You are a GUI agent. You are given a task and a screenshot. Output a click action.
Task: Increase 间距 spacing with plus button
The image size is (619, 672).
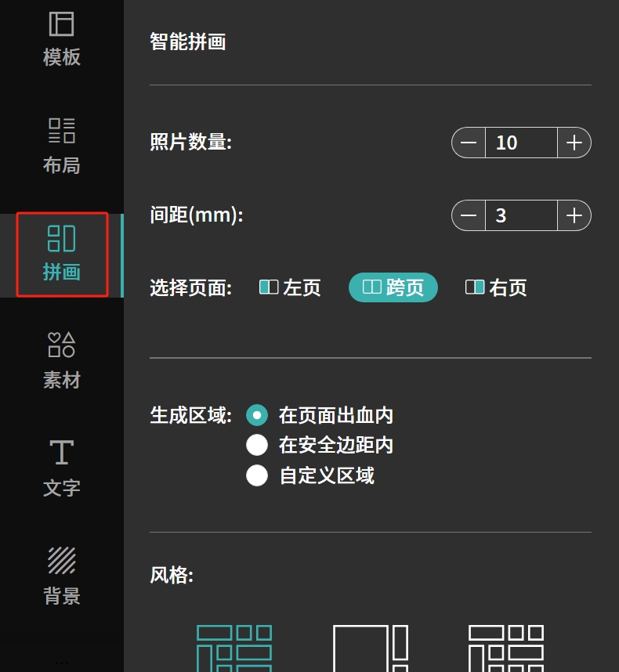tap(574, 215)
